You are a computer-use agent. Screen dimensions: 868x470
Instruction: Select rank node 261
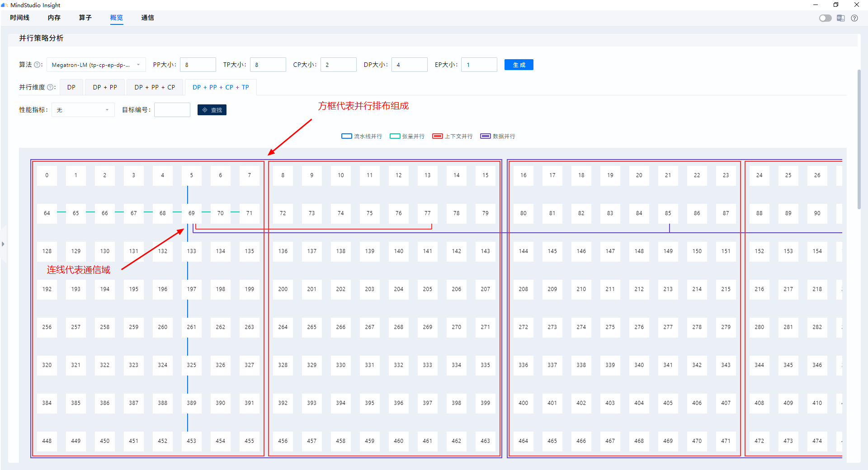[192, 327]
